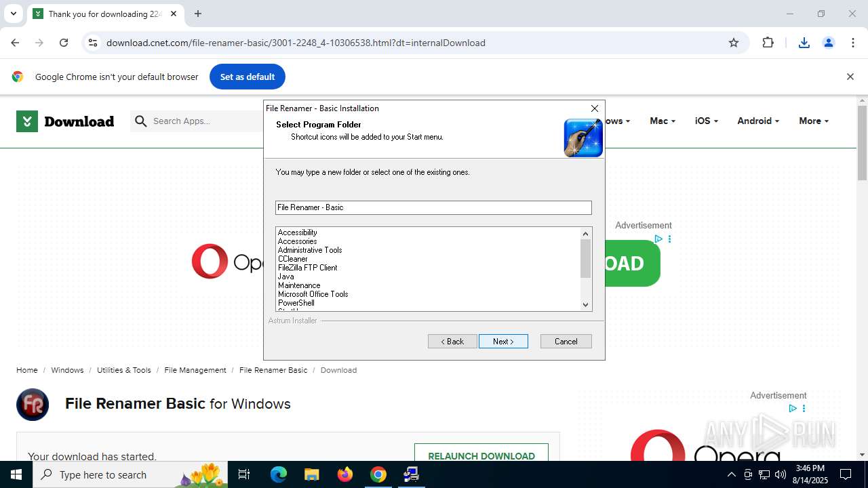Open Windows breadcrumb link
868x488 pixels.
67,370
